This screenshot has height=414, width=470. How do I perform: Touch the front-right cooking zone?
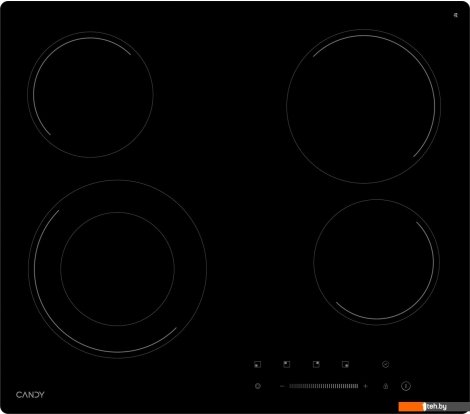376,262
